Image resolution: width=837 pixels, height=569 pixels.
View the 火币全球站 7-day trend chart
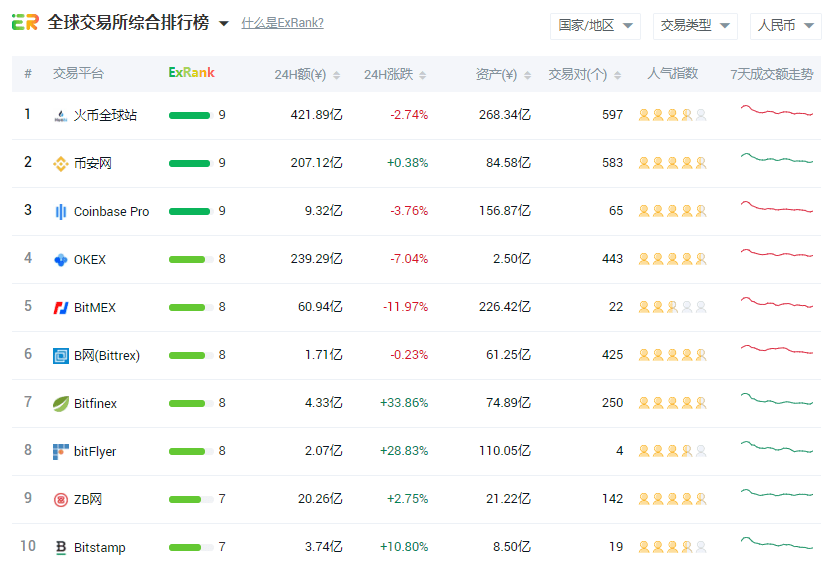tap(777, 110)
